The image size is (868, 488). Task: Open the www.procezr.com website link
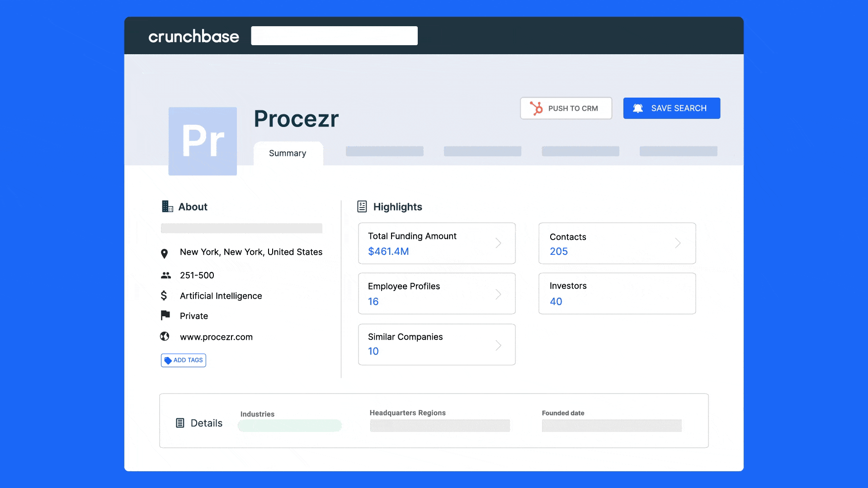click(216, 337)
